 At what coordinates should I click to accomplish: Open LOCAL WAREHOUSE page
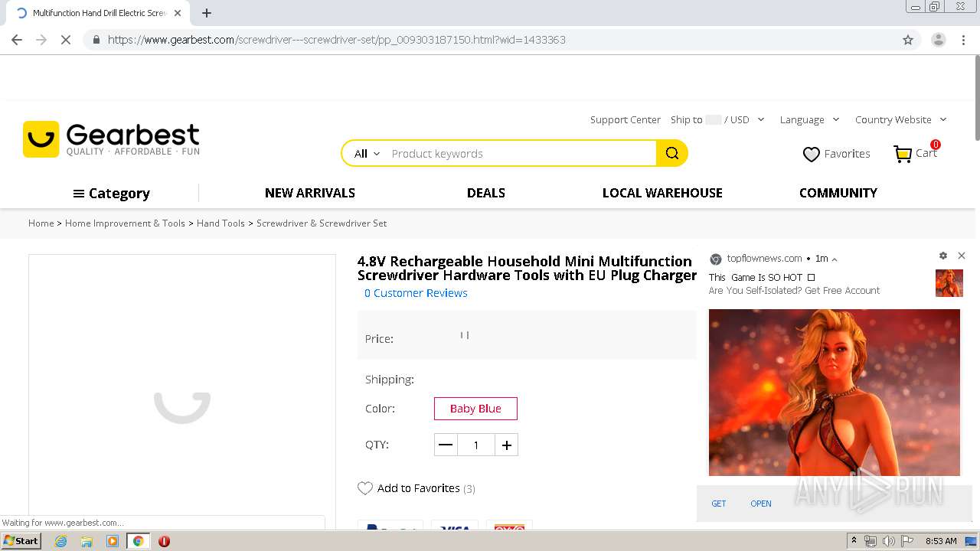click(662, 193)
